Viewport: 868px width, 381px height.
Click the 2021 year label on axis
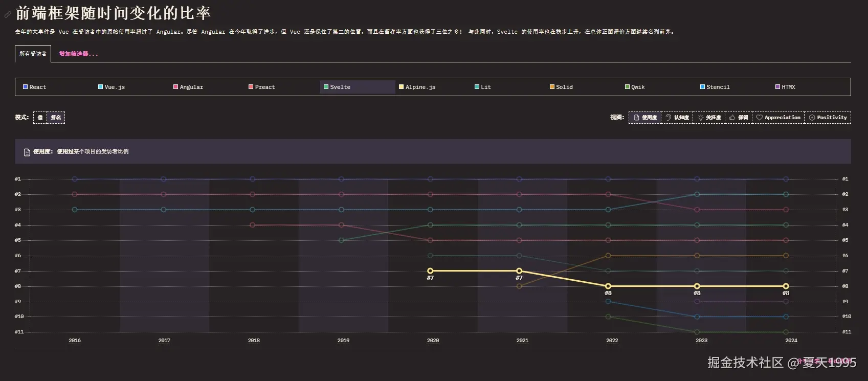[522, 341]
